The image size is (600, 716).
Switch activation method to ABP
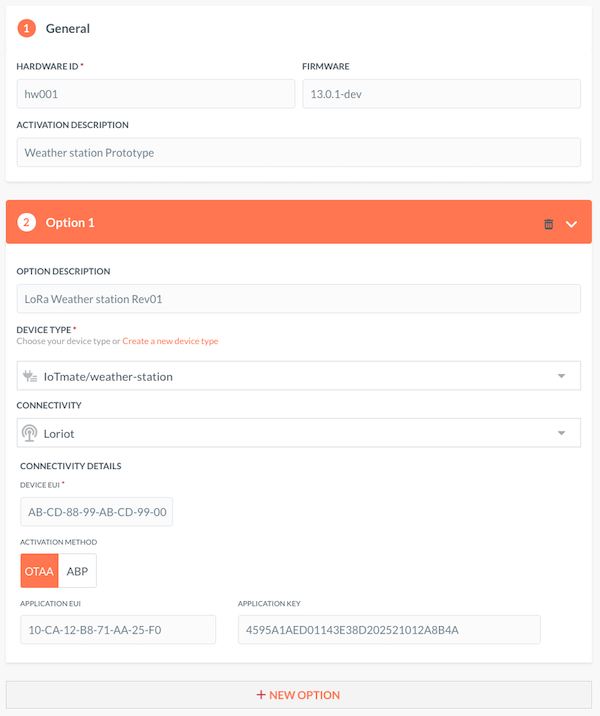point(78,570)
